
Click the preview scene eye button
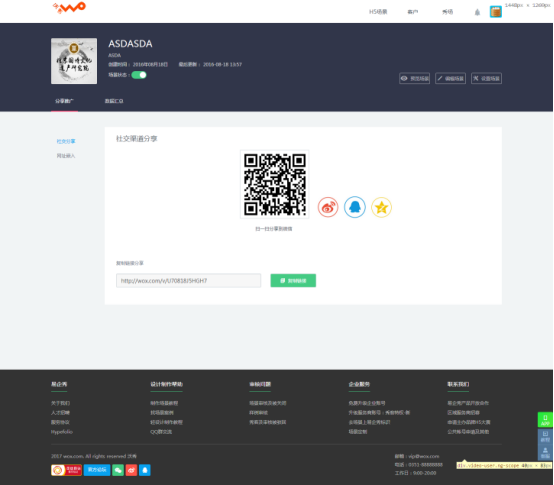click(414, 78)
